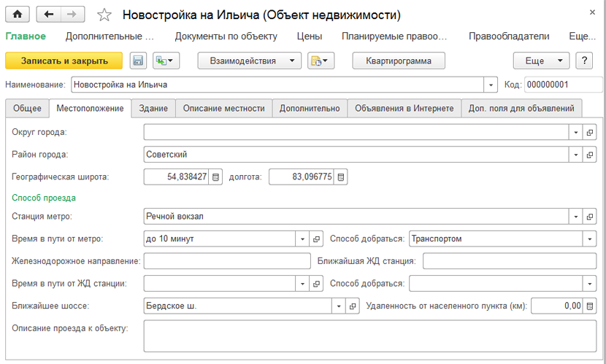Open the Цены navigation section
Image resolution: width=606 pixels, height=364 pixels.
coord(310,36)
